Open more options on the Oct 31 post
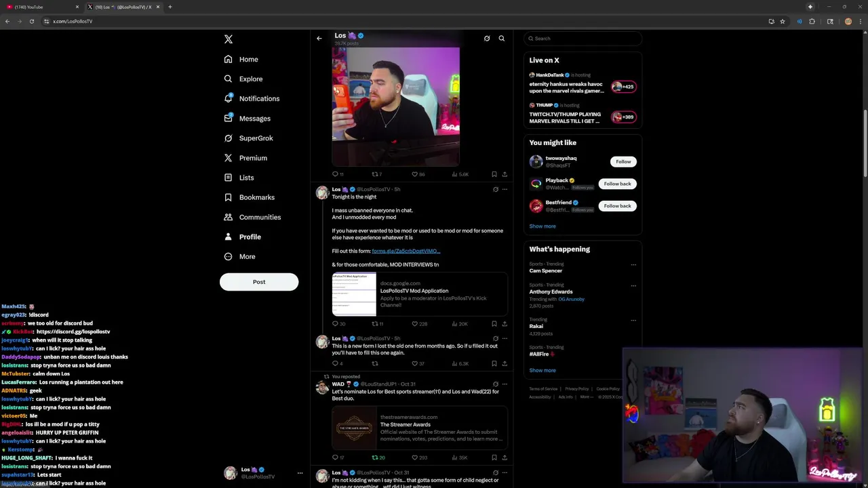This screenshot has height=488, width=868. point(505,472)
